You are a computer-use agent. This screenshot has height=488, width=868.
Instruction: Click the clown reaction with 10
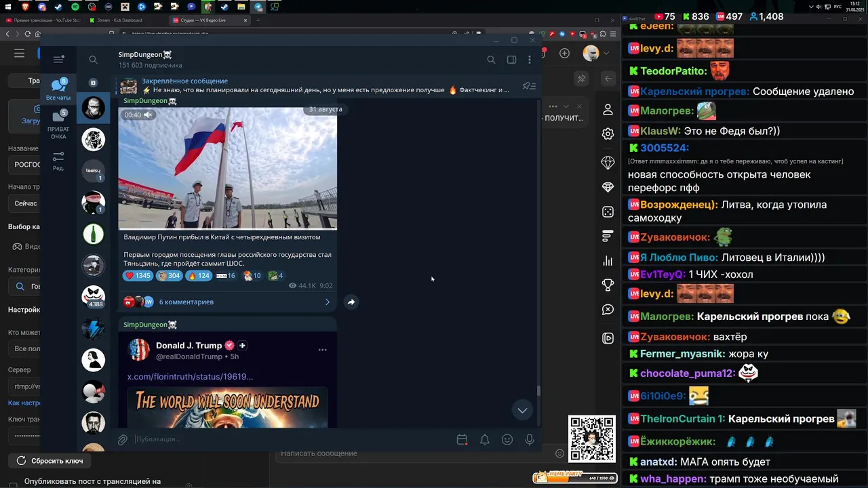click(x=252, y=276)
